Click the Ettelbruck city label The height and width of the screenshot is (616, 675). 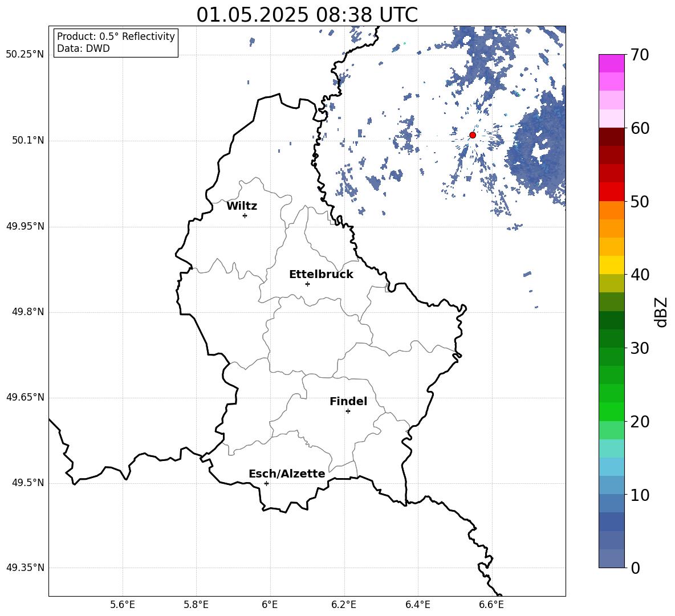pyautogui.click(x=321, y=275)
